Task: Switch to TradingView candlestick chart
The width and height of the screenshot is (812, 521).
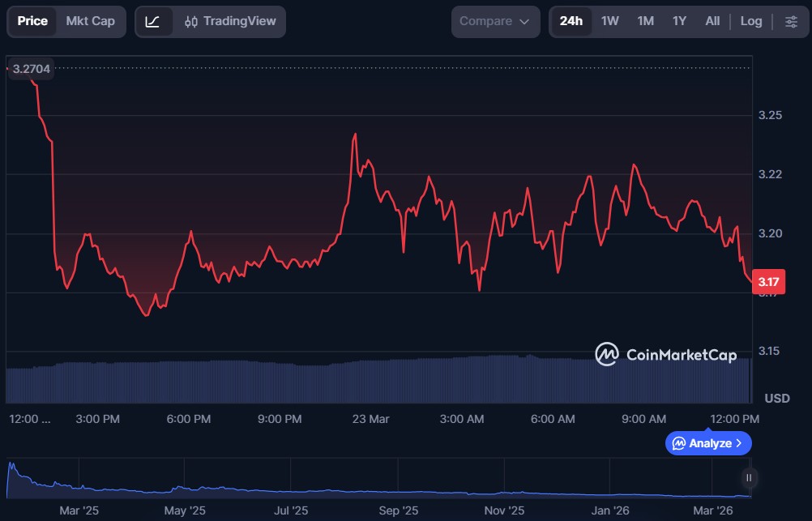Action: 230,22
